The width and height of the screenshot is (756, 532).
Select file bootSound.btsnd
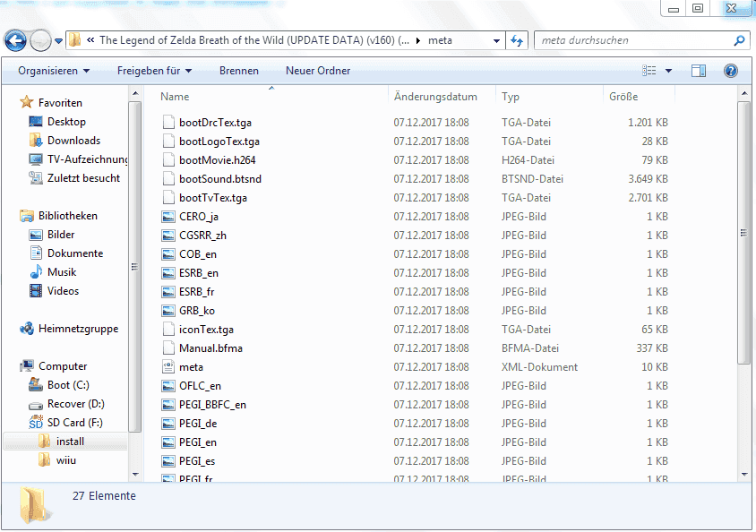pos(219,179)
